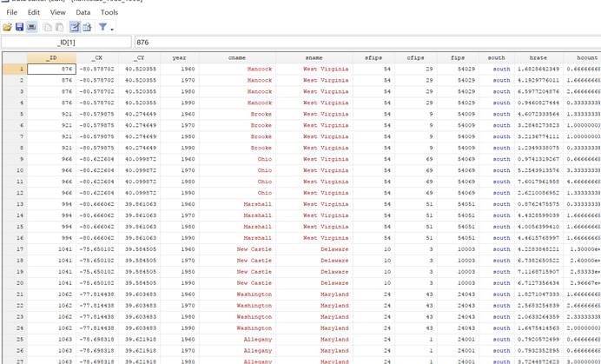The height and width of the screenshot is (364, 601).
Task: Click Marshall cname in row 13
Action: 258,204
